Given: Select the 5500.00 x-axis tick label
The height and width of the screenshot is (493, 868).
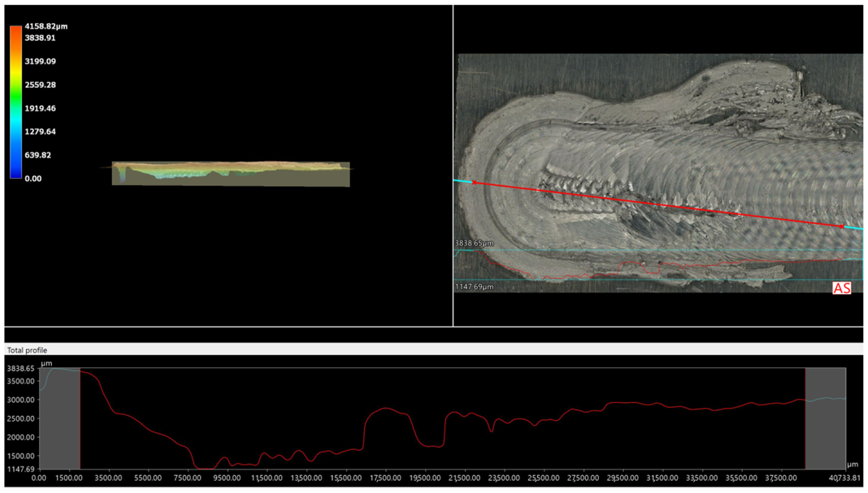Looking at the screenshot, I should click(148, 478).
